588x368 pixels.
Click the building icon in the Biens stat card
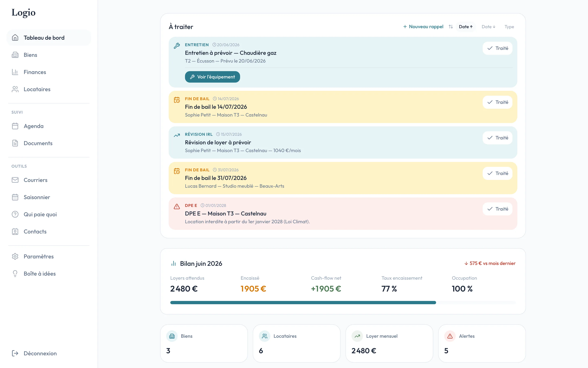click(x=172, y=336)
